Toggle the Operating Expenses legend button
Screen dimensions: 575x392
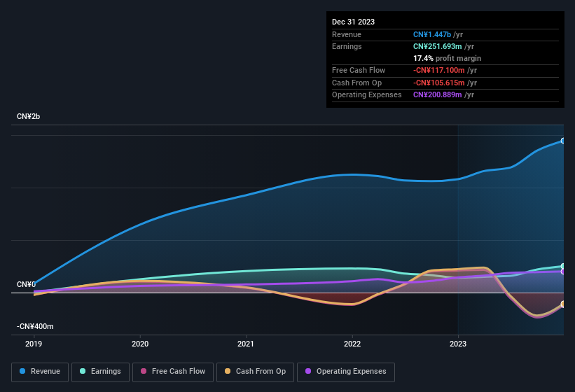coord(346,372)
